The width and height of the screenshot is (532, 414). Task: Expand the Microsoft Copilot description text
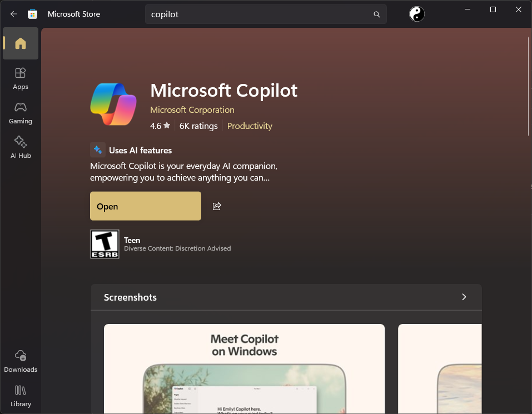(x=183, y=172)
